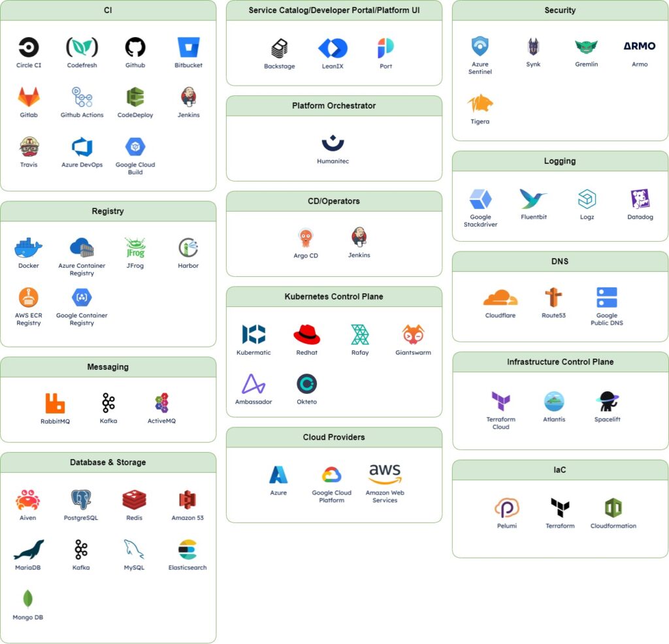Click the Google Stackdriver icon
This screenshot has width=669, height=644.
point(480,199)
